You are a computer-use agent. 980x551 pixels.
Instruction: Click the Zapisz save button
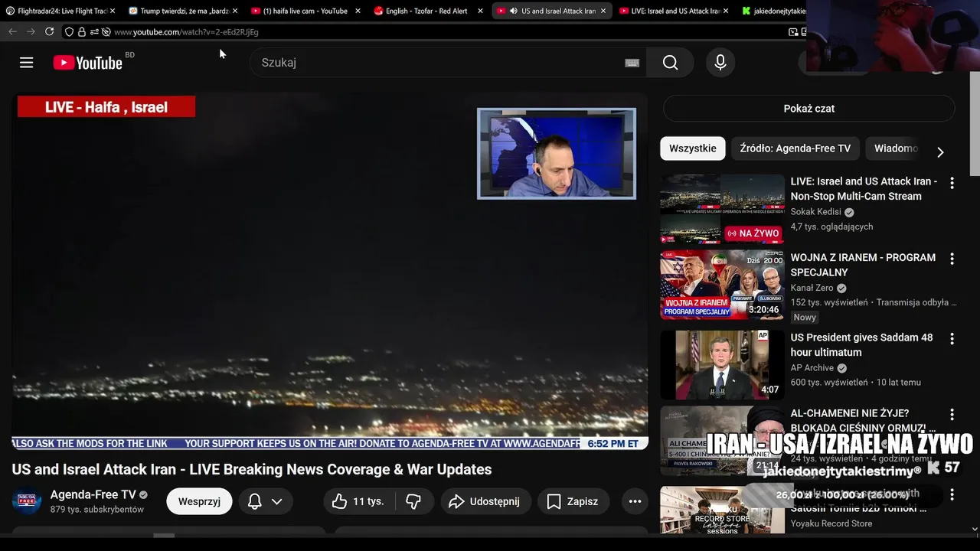(573, 501)
